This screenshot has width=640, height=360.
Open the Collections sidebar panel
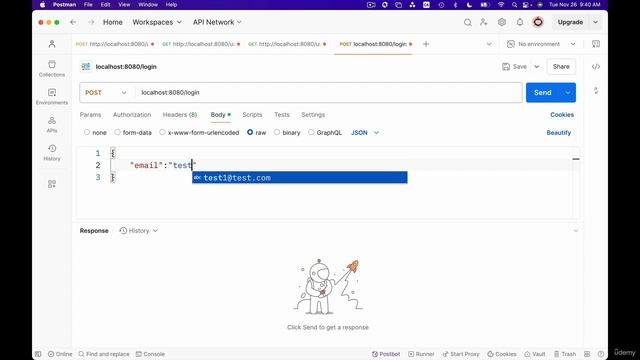[x=52, y=68]
